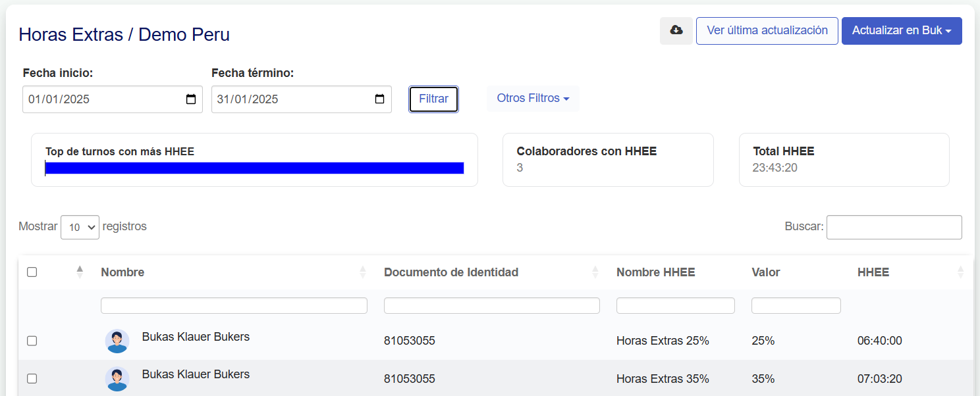Screen dimensions: 980x396
Task: Open the Mostrar registros count selector
Action: (80, 227)
